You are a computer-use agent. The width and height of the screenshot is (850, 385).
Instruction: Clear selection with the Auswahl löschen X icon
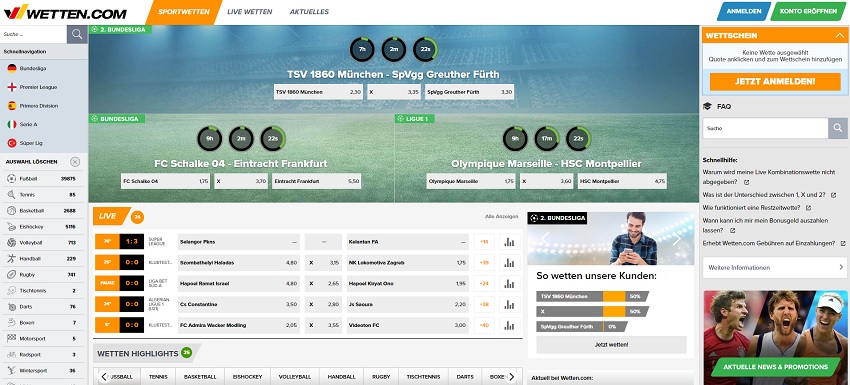pos(75,162)
